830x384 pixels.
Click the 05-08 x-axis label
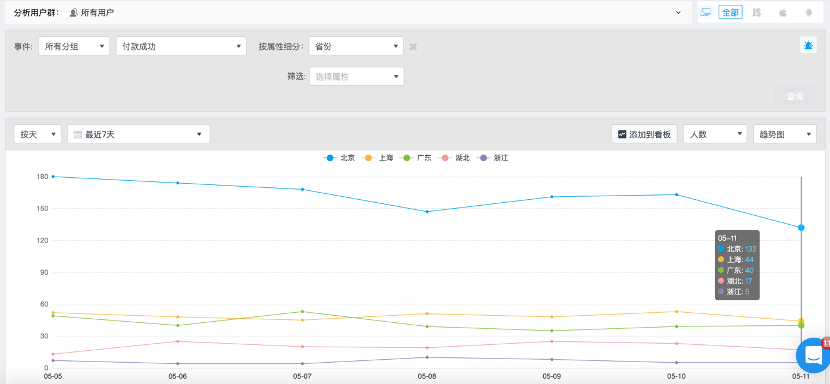point(427,377)
